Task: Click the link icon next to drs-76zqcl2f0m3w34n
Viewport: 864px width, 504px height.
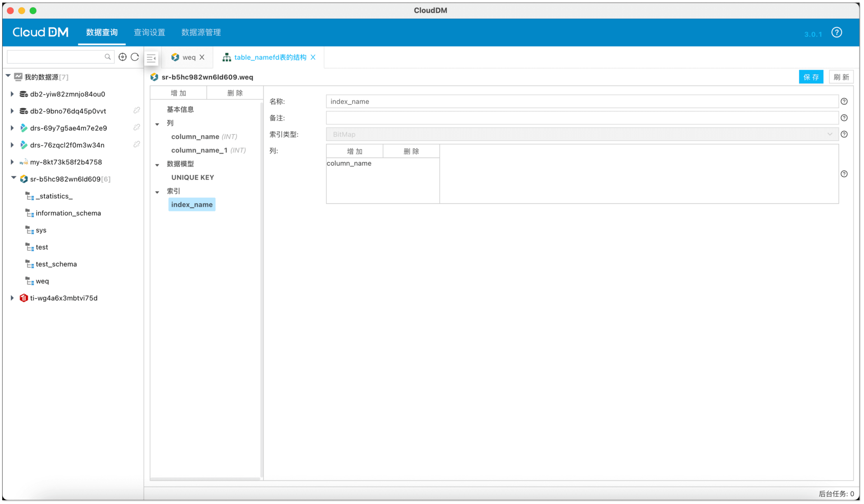Action: (137, 145)
